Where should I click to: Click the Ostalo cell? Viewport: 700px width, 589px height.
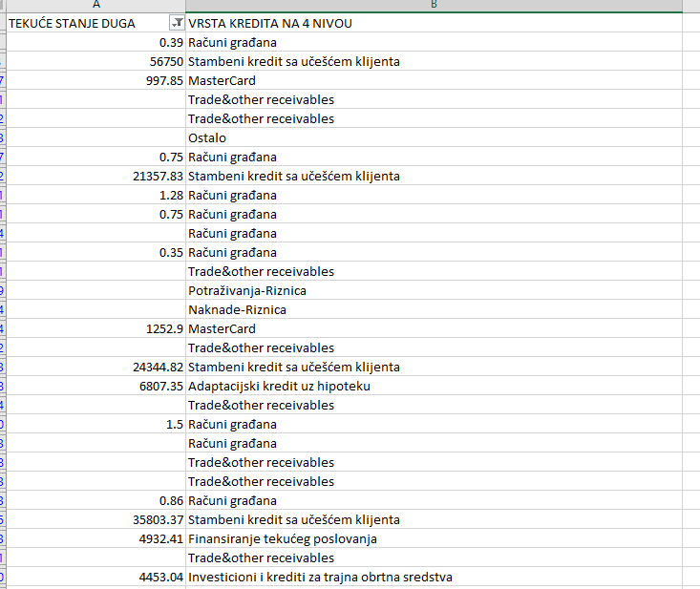point(434,137)
